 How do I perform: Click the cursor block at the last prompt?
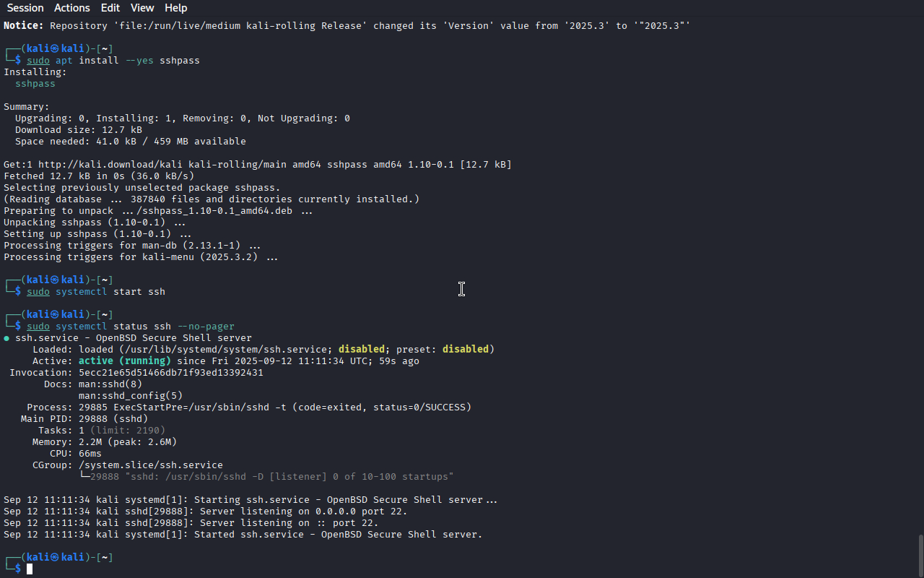(30, 569)
